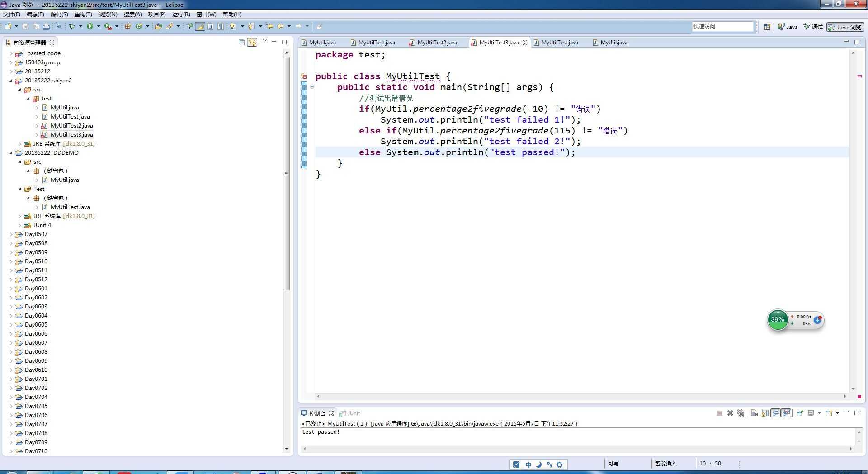Open Package Explorer view menu triangle
Screen dimensions: 868x474
[265, 41]
